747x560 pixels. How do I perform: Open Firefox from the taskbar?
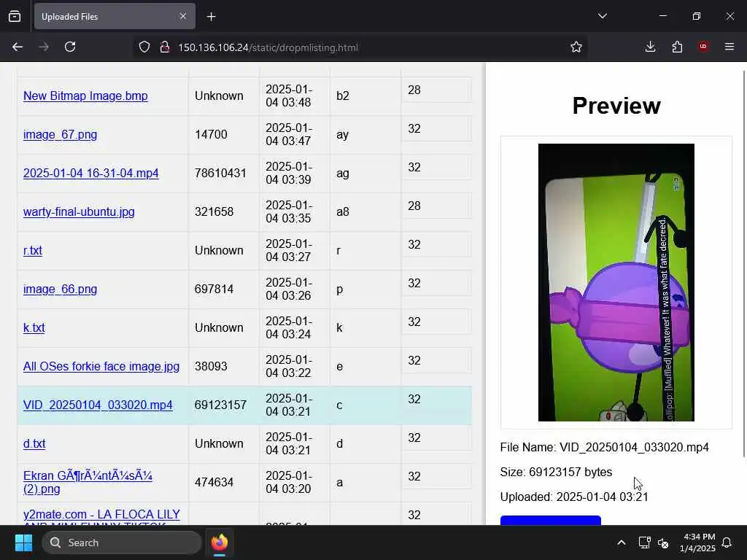[220, 542]
